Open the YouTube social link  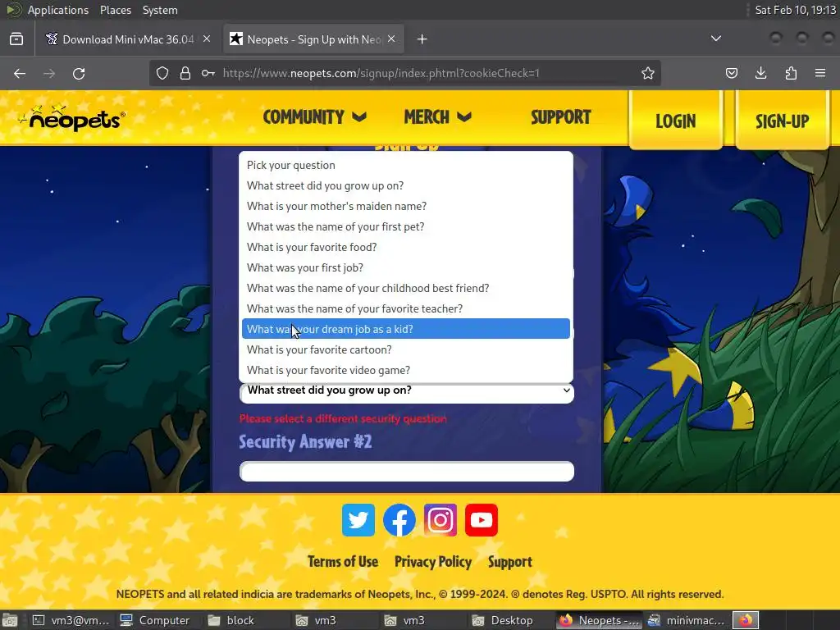481,519
